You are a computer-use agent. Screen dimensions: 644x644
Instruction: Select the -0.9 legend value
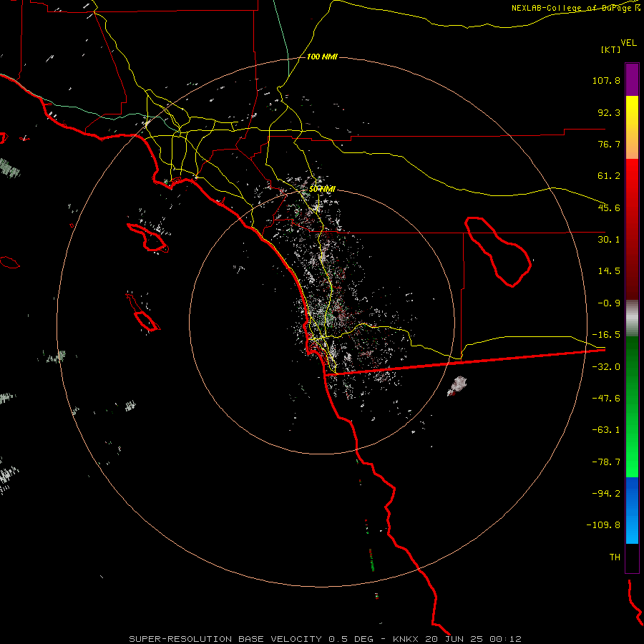(609, 303)
